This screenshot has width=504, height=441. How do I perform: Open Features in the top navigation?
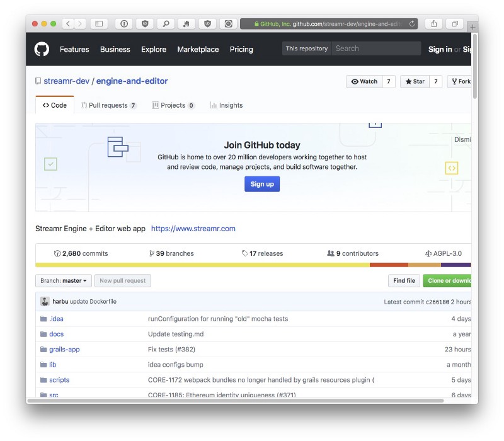point(74,49)
